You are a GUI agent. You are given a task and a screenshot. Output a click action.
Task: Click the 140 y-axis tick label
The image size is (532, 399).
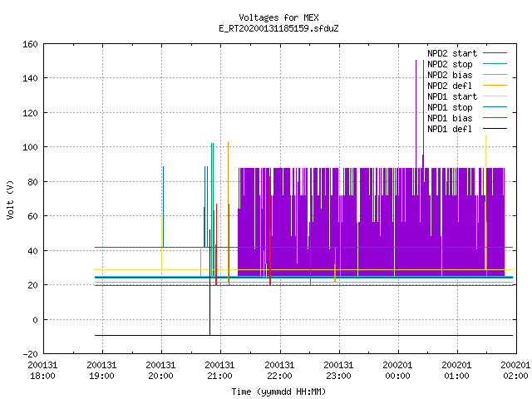[30, 78]
